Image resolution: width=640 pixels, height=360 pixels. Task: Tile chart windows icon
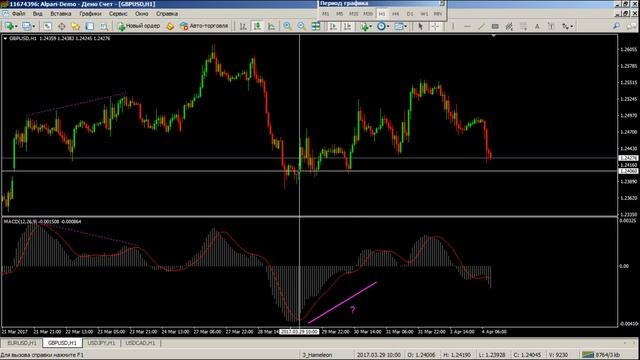tap(316, 26)
